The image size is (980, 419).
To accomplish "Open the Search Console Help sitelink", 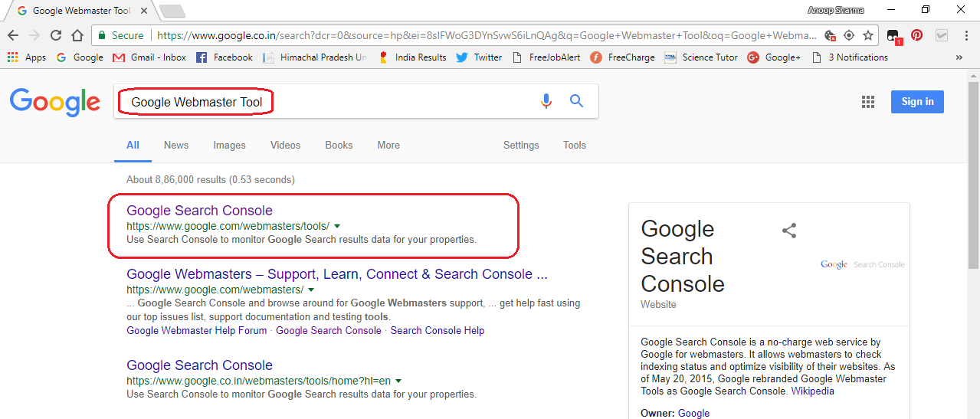I will tap(438, 331).
